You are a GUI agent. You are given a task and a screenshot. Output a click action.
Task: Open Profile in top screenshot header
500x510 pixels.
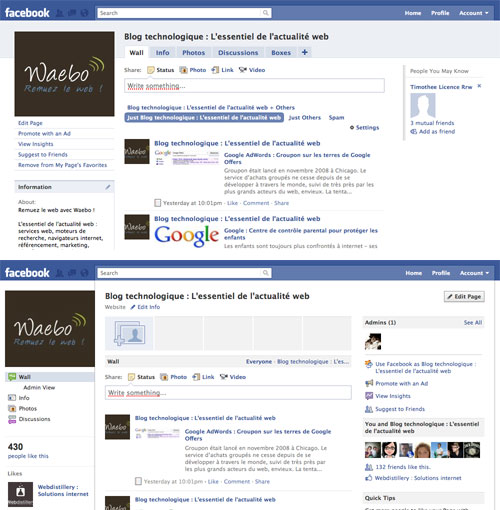(440, 13)
